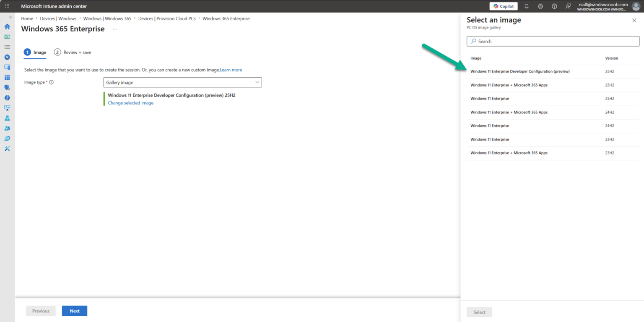Viewport: 644px width, 322px height.
Task: Close the Select an image panel
Action: (634, 20)
